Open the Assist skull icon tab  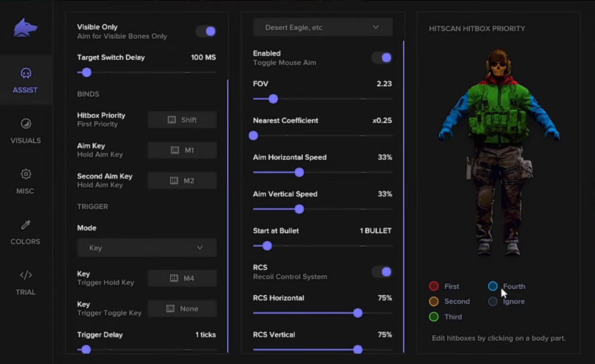coord(26,73)
